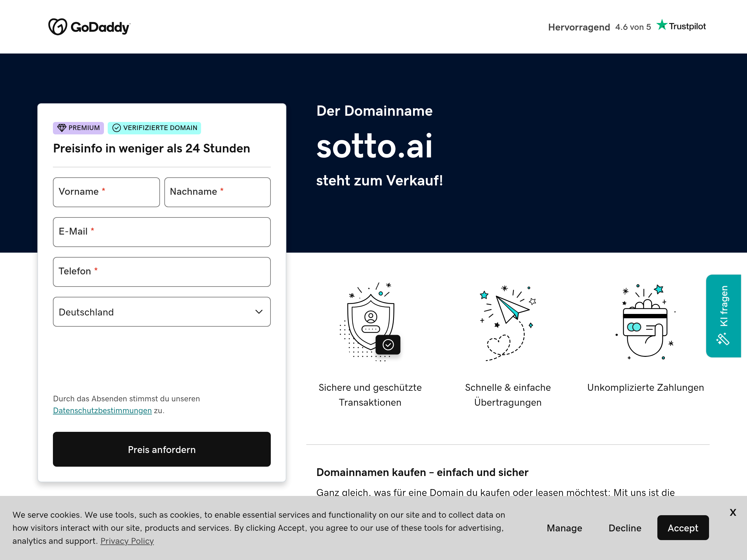Click into the Telefon field

[x=162, y=272]
